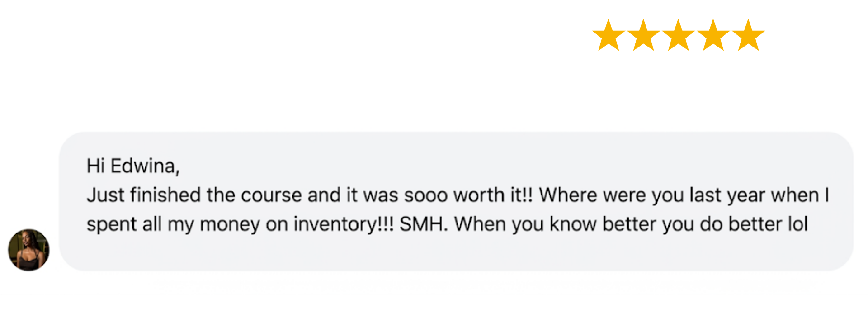This screenshot has height=323, width=868.
Task: Select the third gold star
Action: [678, 35]
